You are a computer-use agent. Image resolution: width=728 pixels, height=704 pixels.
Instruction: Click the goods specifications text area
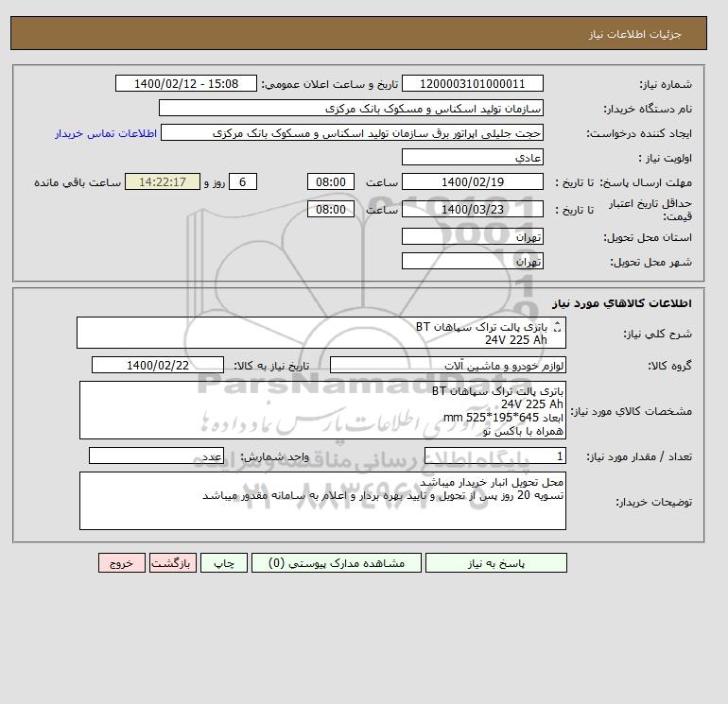click(322, 410)
